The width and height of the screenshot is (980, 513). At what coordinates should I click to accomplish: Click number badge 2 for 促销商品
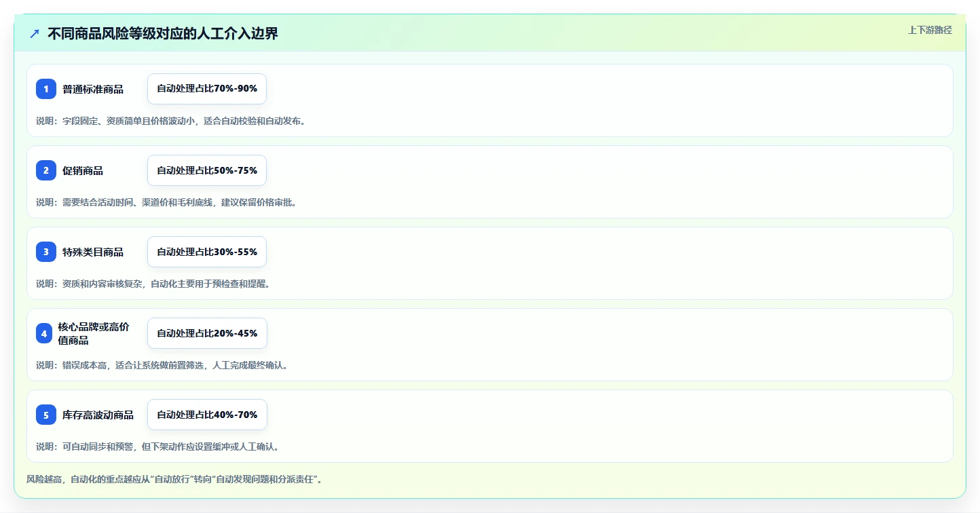click(x=46, y=170)
